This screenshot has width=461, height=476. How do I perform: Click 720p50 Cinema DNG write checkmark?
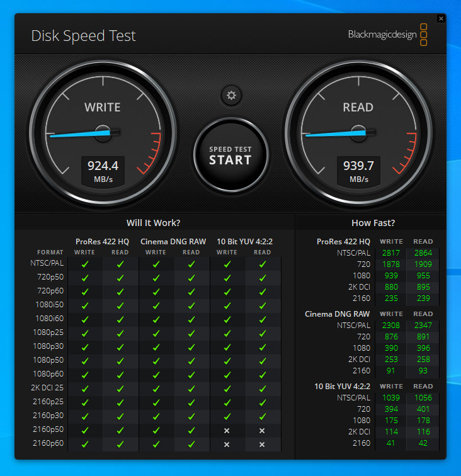tap(156, 278)
